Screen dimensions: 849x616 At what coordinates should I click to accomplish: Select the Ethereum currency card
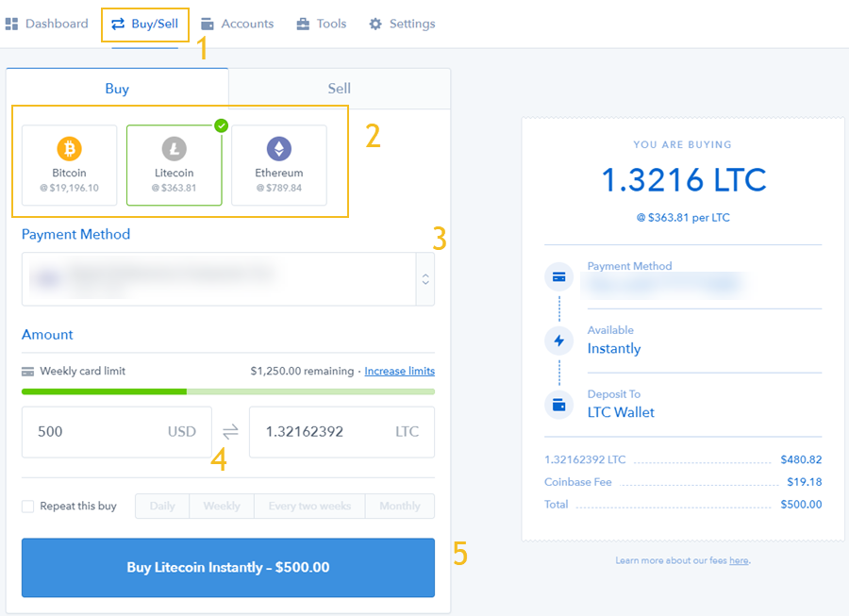click(x=279, y=165)
